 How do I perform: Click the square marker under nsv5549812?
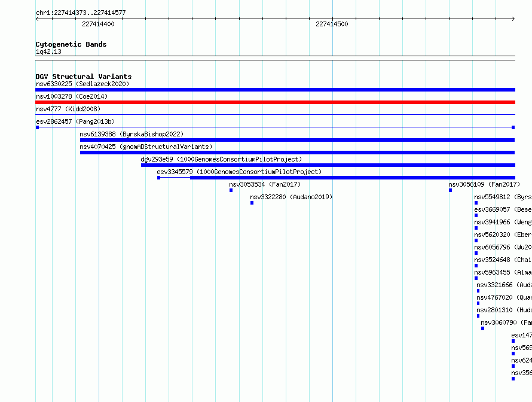coord(476,203)
